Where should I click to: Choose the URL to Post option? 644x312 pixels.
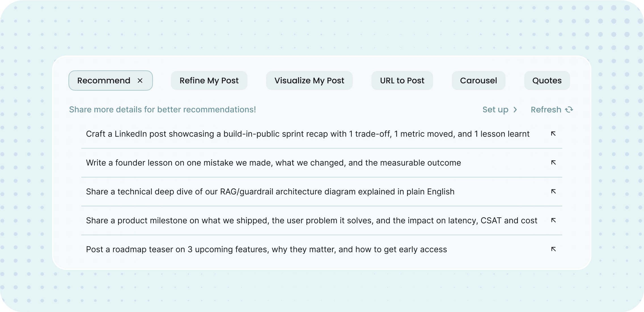click(402, 81)
